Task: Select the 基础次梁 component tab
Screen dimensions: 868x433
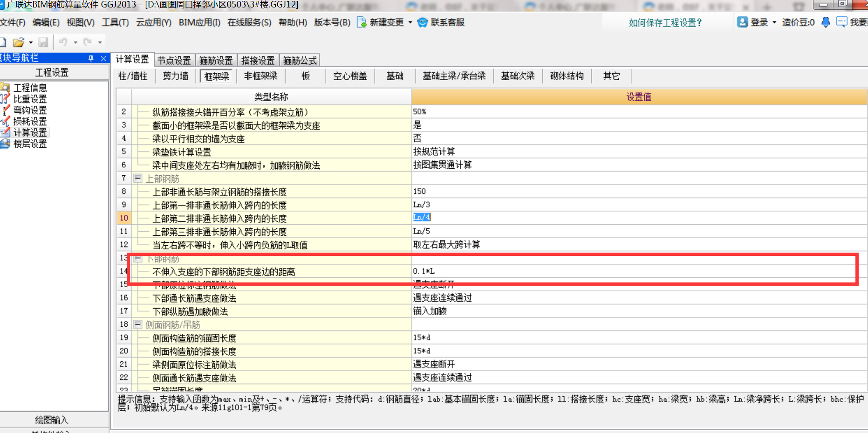Action: [518, 76]
